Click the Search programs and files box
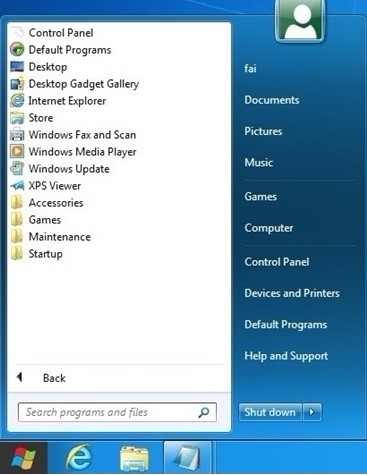This screenshot has width=367, height=475. pos(117,412)
